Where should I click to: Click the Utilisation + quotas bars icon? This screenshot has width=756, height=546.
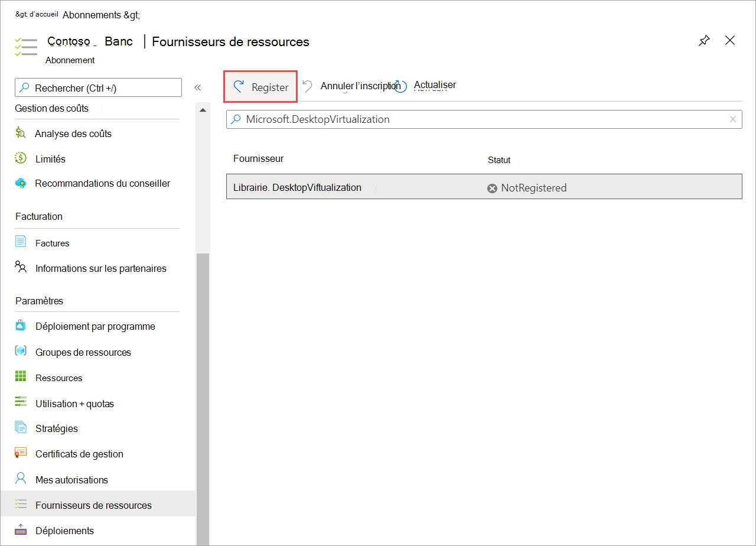[x=21, y=402]
